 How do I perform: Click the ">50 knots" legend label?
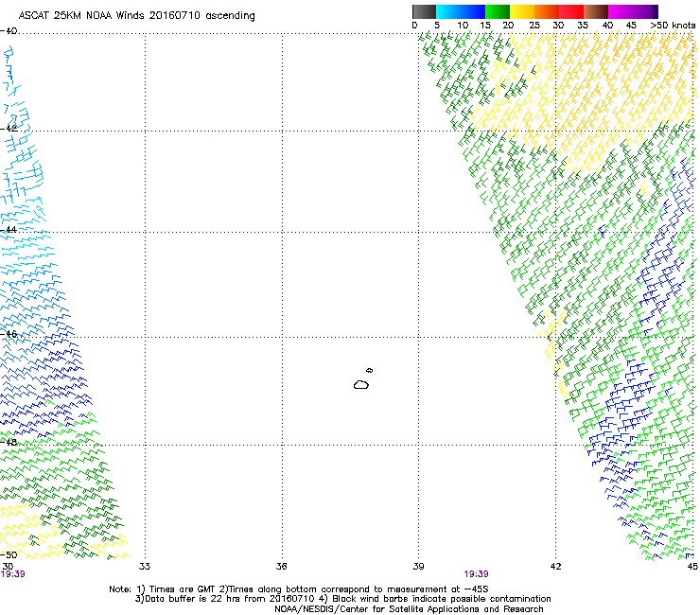pyautogui.click(x=673, y=26)
